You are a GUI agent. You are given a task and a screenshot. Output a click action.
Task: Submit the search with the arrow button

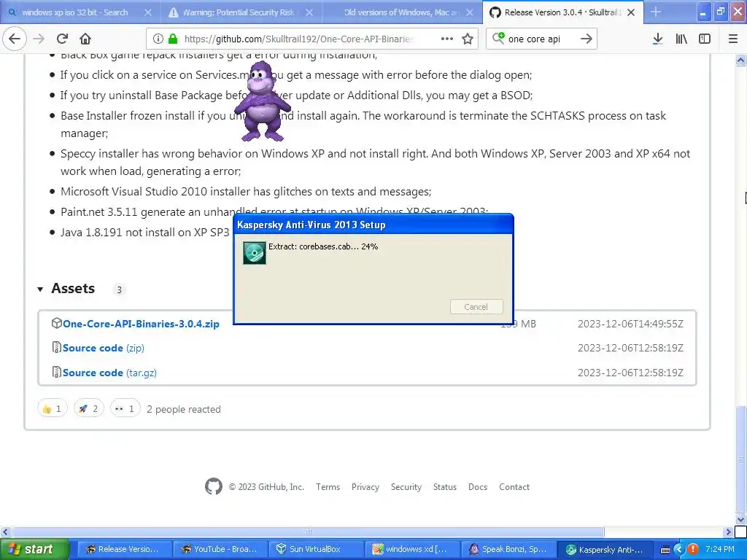[587, 39]
